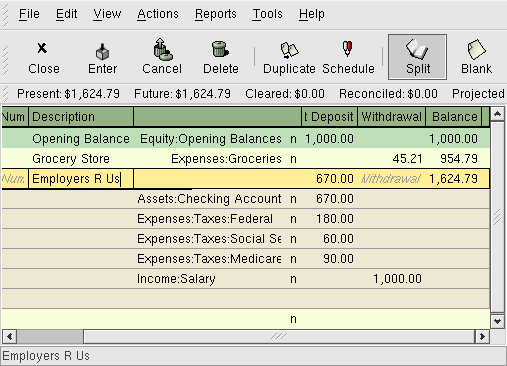
Task: Click reconcile flag n of the blank bottom row
Action: (293, 319)
